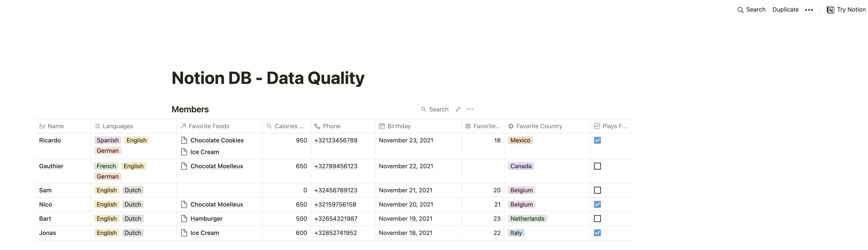
Task: Open Ricardo's phone number link
Action: pos(336,140)
